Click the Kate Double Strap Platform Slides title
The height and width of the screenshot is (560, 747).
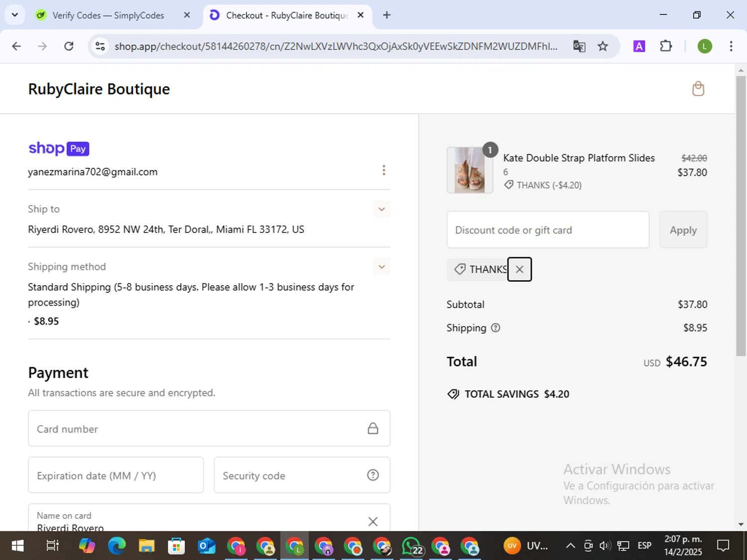[579, 158]
